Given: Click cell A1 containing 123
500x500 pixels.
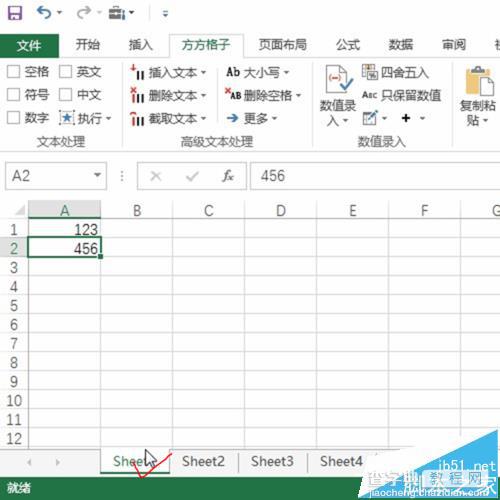Looking at the screenshot, I should coord(65,229).
